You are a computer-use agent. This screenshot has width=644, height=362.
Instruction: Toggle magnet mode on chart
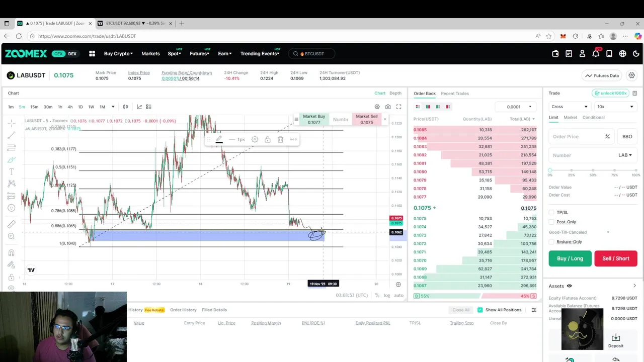coord(12,253)
